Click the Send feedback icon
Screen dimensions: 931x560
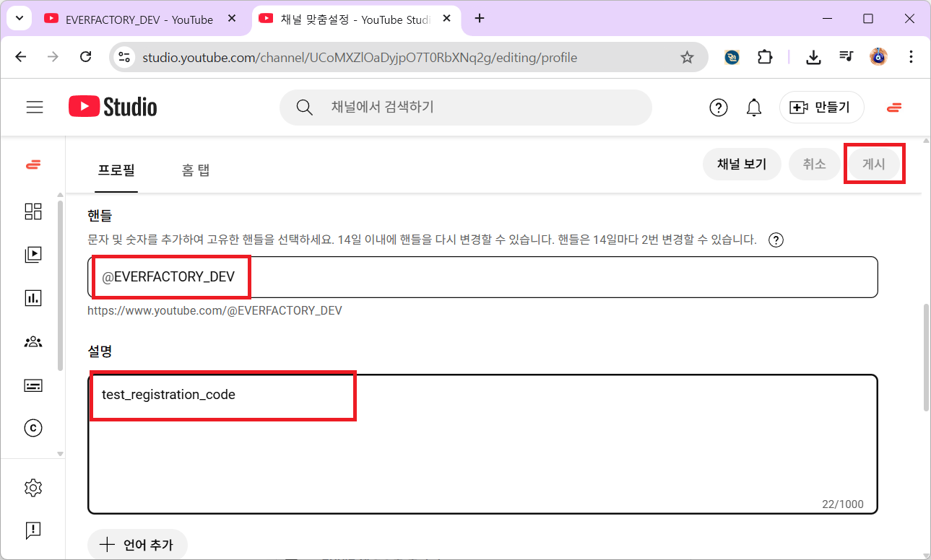coord(33,530)
